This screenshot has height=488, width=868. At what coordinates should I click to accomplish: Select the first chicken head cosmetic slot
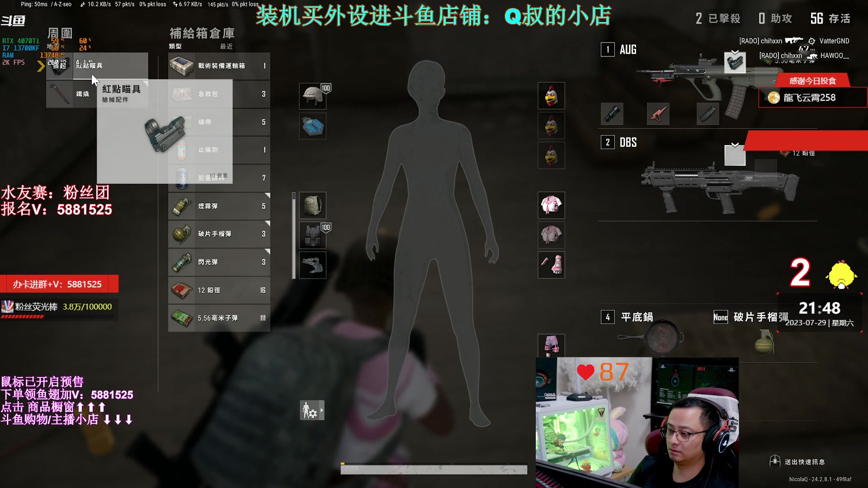coord(551,96)
